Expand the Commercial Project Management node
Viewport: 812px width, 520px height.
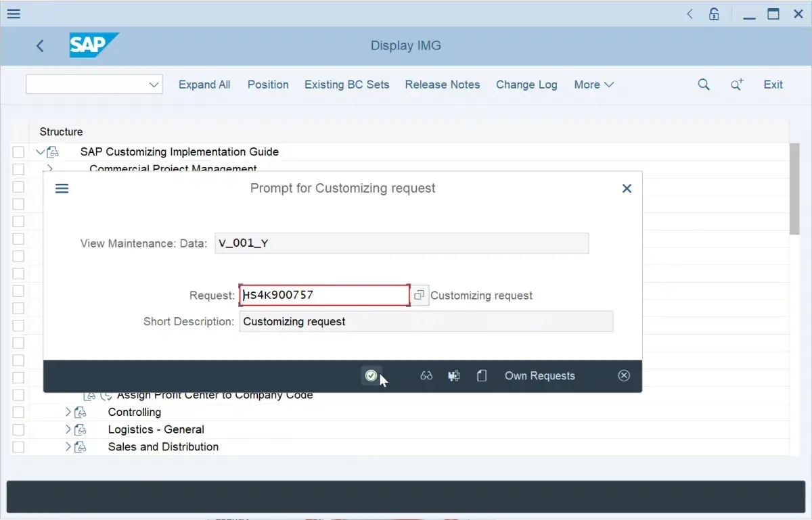pos(49,168)
